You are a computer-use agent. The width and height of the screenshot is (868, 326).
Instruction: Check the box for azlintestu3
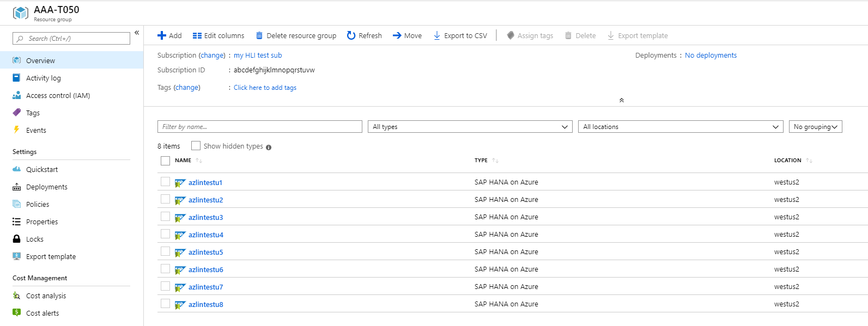(166, 217)
